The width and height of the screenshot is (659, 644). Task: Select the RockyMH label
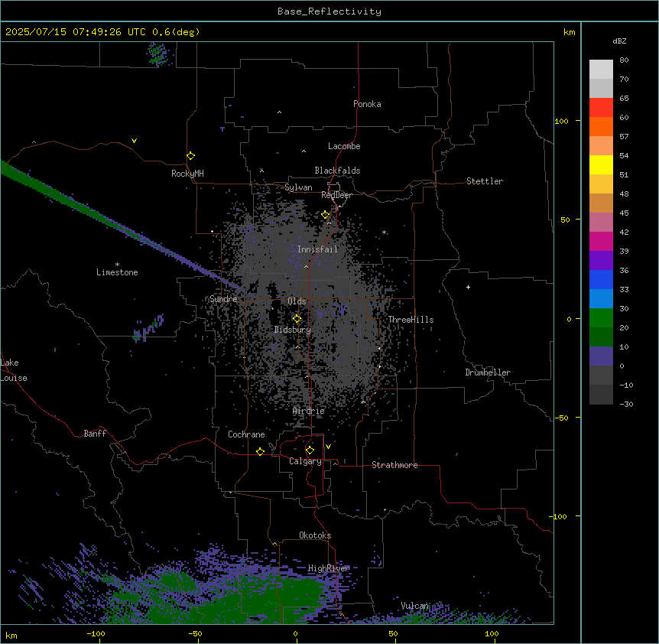point(187,174)
